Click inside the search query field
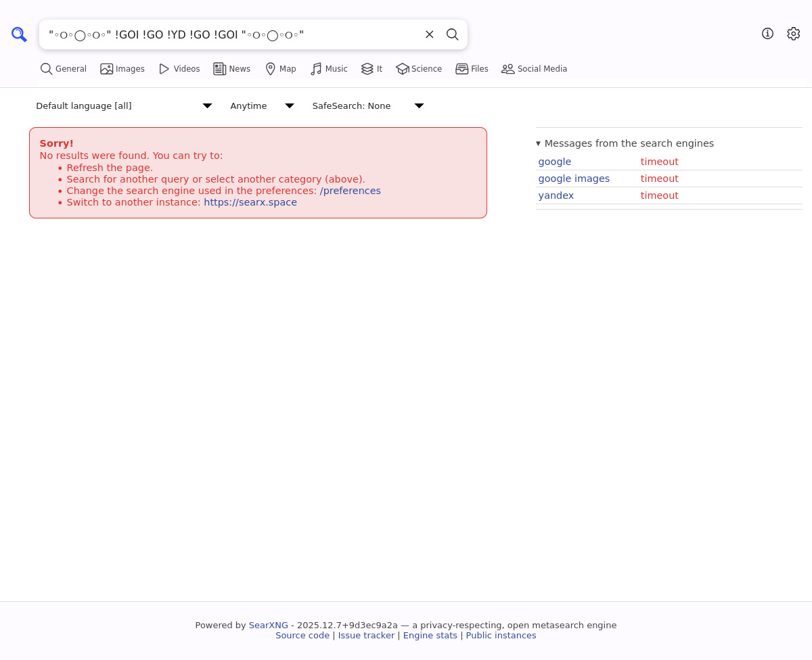Viewport: 812px width, 660px height. [x=230, y=34]
